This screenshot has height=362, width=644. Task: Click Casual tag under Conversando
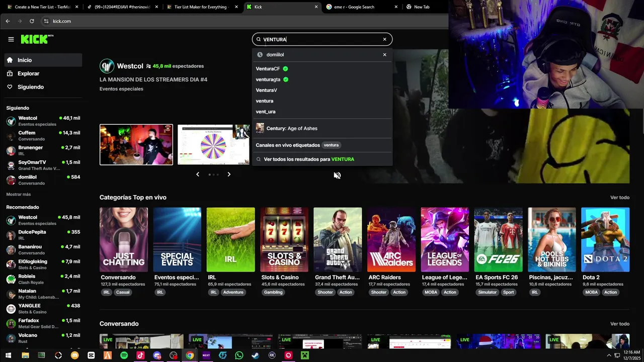tap(123, 292)
